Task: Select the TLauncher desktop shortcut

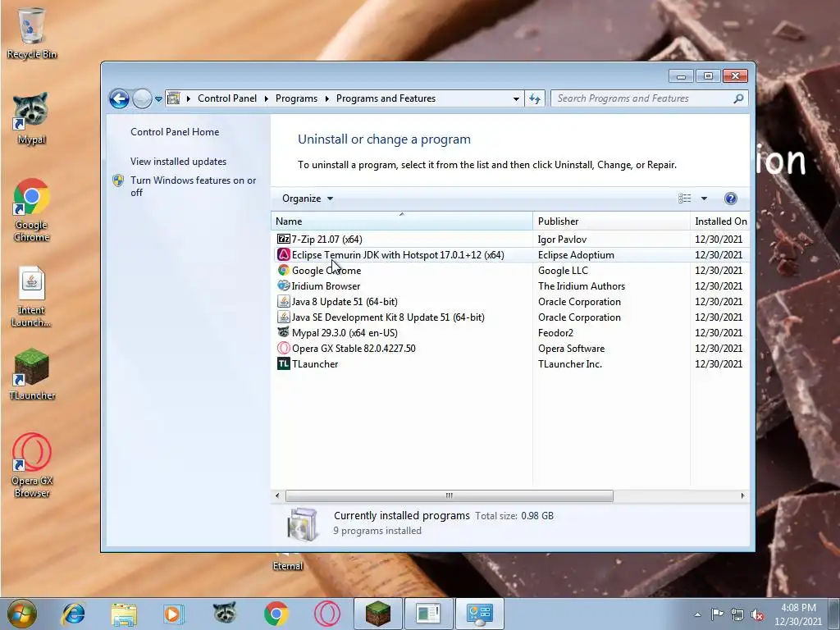Action: tap(32, 374)
